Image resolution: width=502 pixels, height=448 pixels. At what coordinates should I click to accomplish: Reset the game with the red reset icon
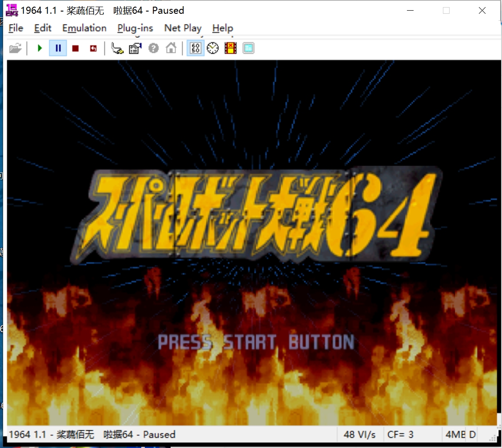click(x=93, y=48)
